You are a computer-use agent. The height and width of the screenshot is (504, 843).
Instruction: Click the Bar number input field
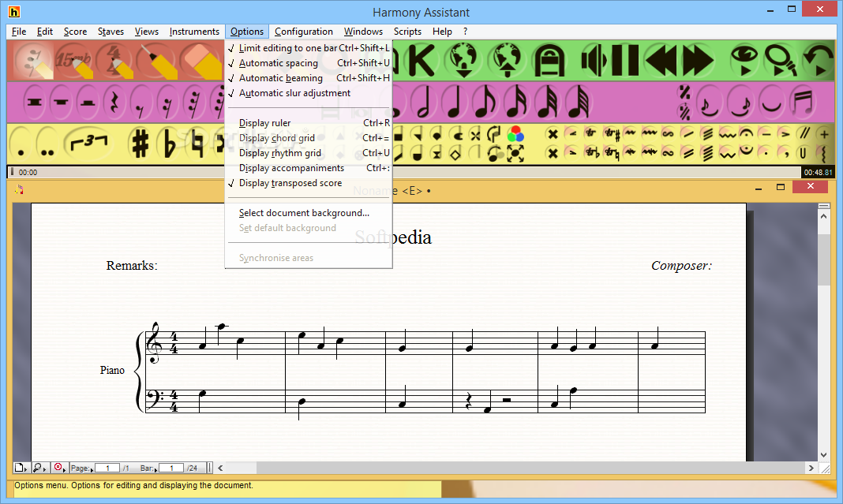[x=171, y=468]
